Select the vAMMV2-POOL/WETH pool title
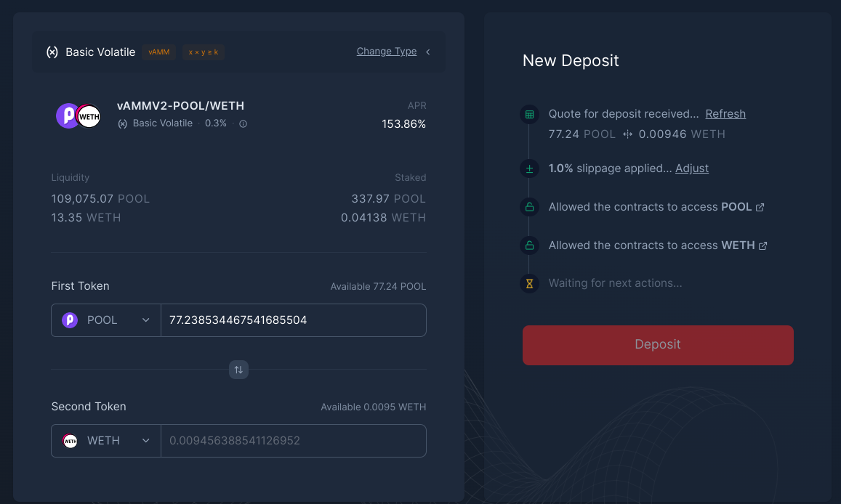The image size is (841, 504). (181, 105)
